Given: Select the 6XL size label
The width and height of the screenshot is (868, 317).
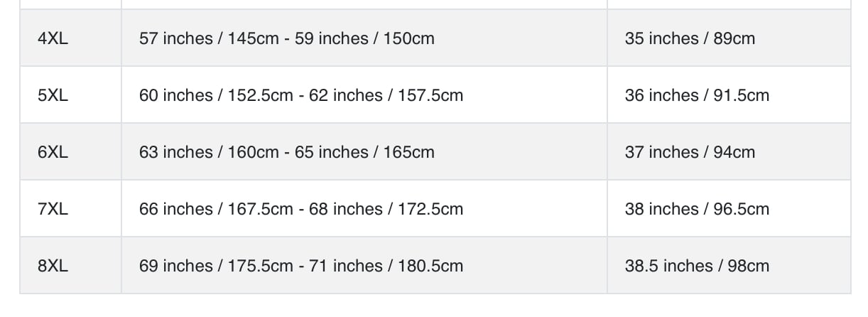Looking at the screenshot, I should 53,152.
